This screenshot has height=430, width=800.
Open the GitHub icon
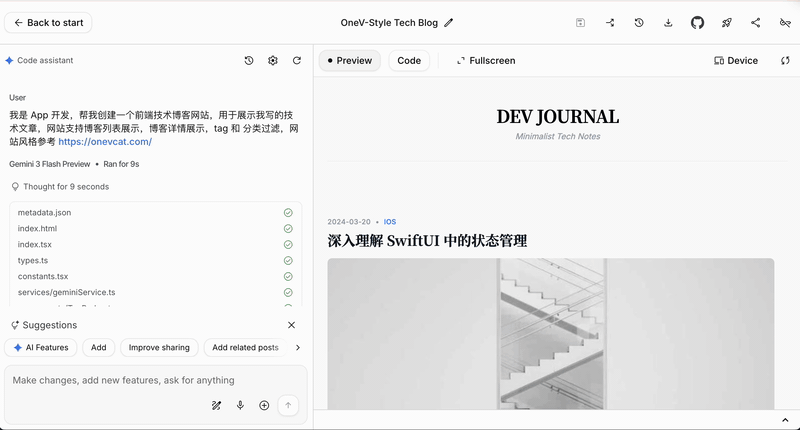click(697, 22)
